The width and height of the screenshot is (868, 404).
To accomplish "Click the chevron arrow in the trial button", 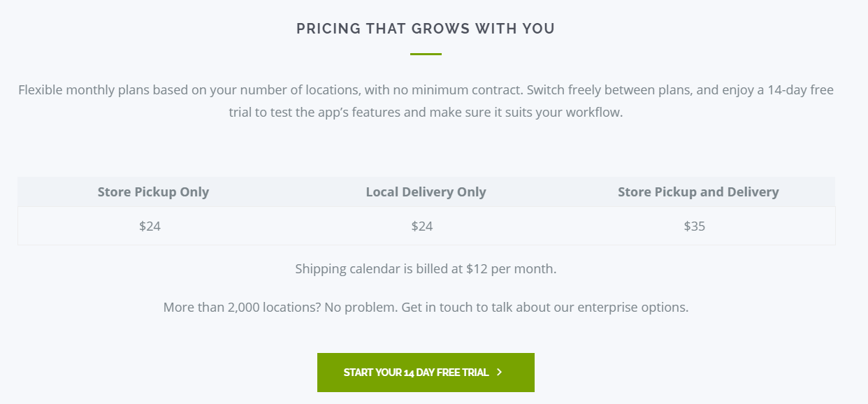I will pos(499,373).
